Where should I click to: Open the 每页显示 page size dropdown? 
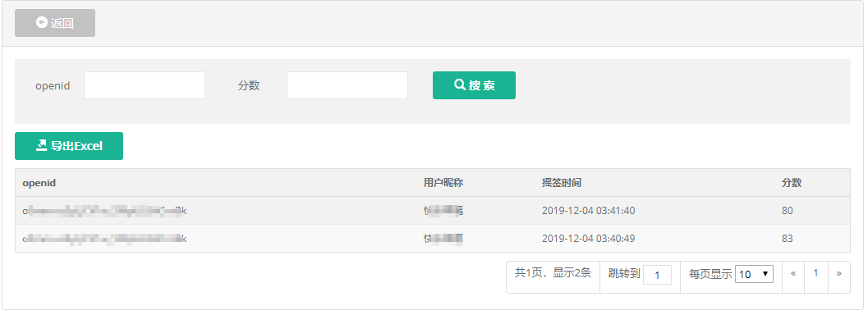coord(754,274)
